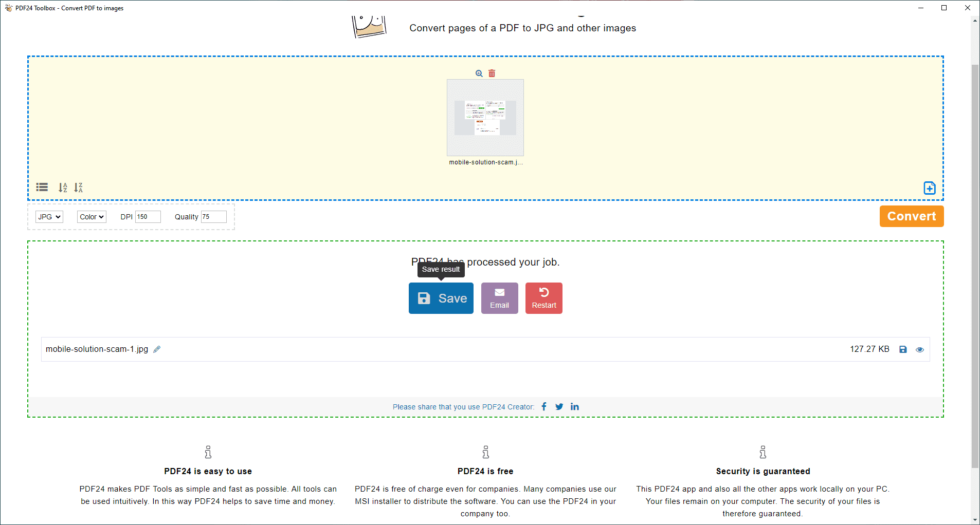Screen dimensions: 980x525
Task: Share PDF24 on Twitter
Action: click(x=559, y=406)
